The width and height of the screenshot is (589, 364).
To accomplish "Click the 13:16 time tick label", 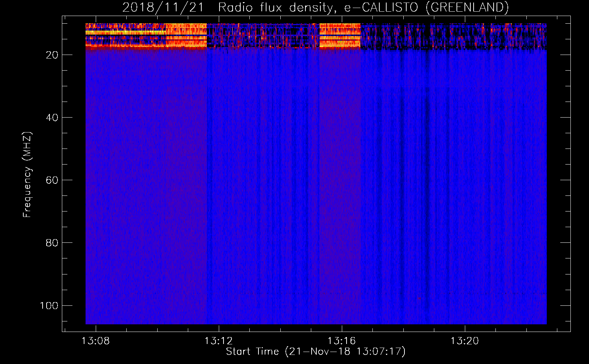I will 341,341.
